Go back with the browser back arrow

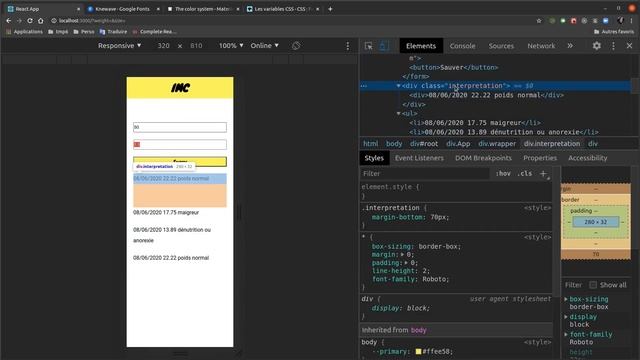click(9, 20)
